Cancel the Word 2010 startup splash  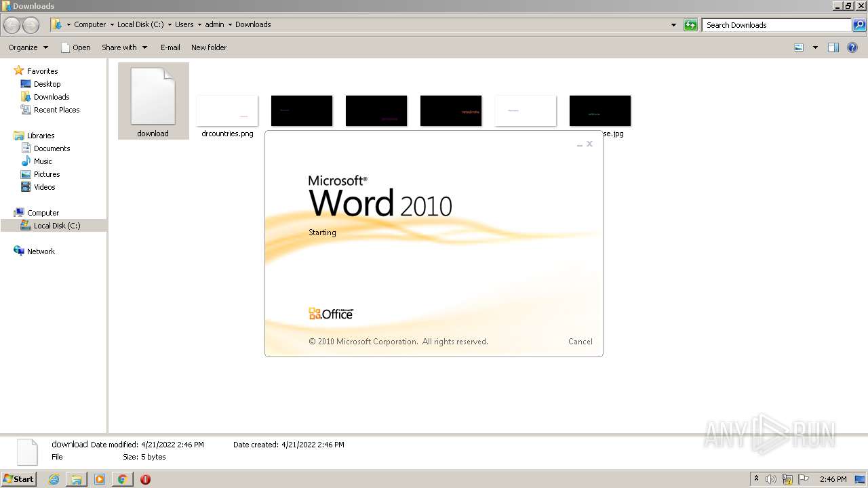pyautogui.click(x=580, y=342)
